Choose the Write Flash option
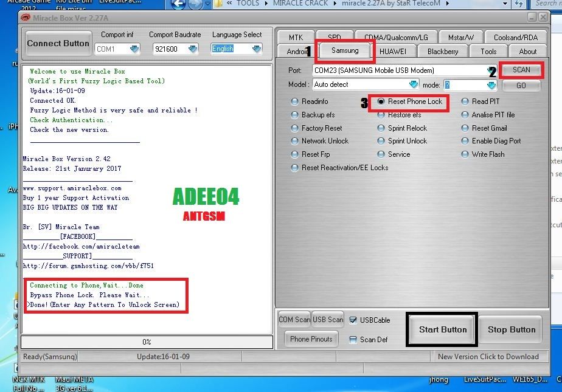Viewport: 562px width, 392px height. 483,154
